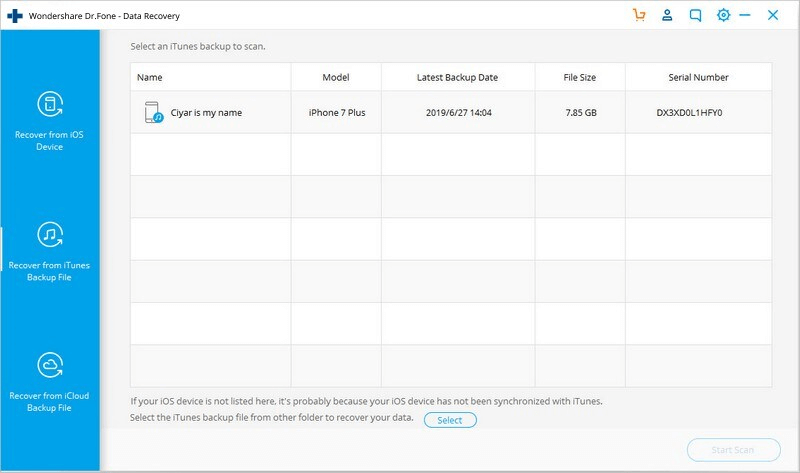Click the File Size column header
This screenshot has height=473, width=800.
pyautogui.click(x=580, y=77)
